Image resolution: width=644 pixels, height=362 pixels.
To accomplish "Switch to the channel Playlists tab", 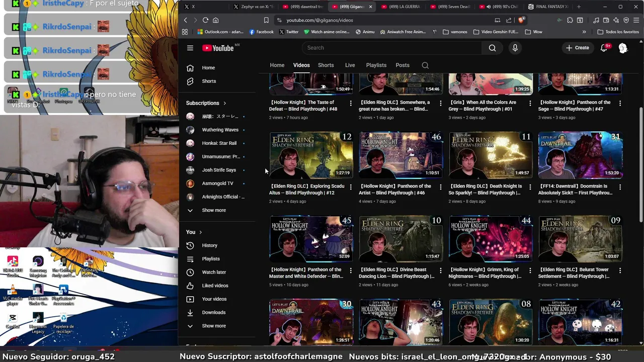I will (376, 65).
